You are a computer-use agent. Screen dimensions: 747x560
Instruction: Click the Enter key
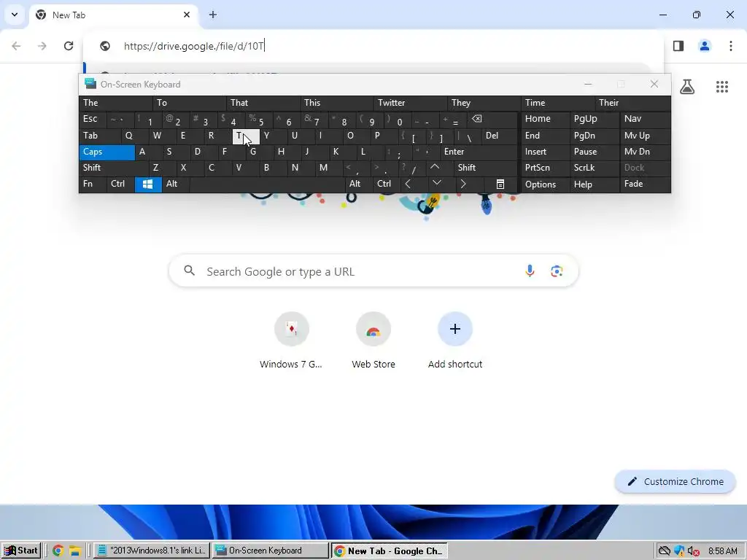479,152
